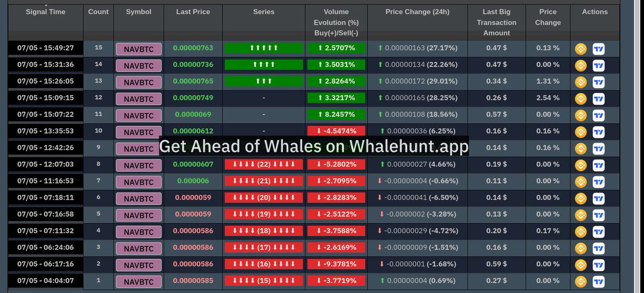The height and width of the screenshot is (293, 644).
Task: Click price change -0.00000041 (-6.50%)
Action: tap(418, 198)
